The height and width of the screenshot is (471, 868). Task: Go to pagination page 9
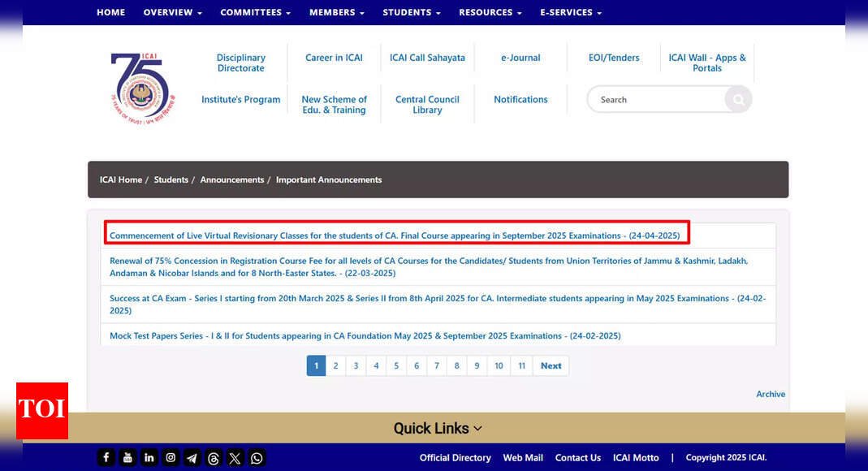pos(477,366)
